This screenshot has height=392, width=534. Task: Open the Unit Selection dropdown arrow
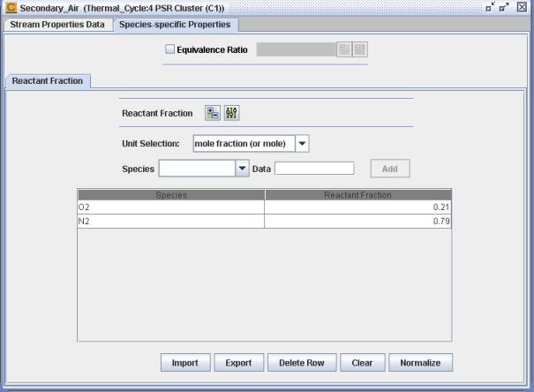(x=302, y=143)
